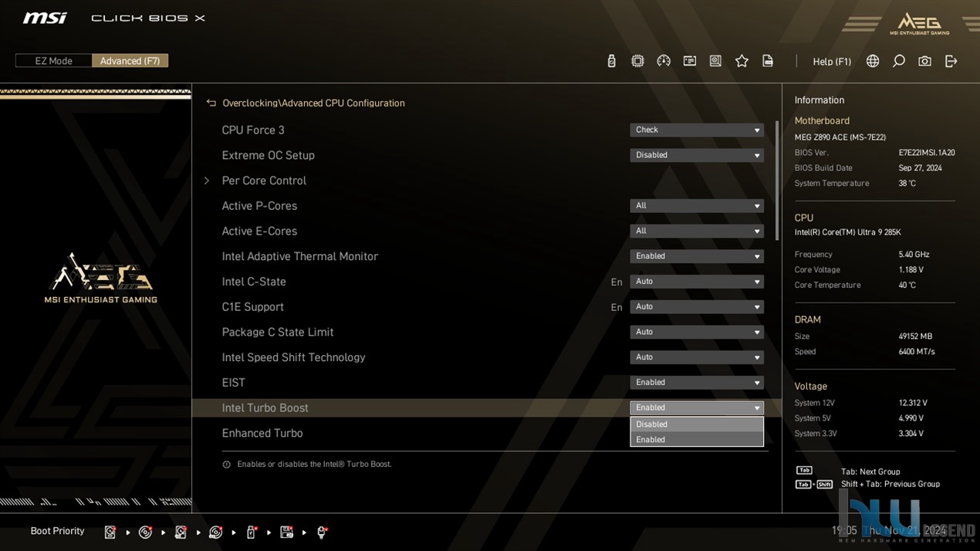This screenshot has width=980, height=551.
Task: Open search with the magnifier icon
Action: (899, 61)
